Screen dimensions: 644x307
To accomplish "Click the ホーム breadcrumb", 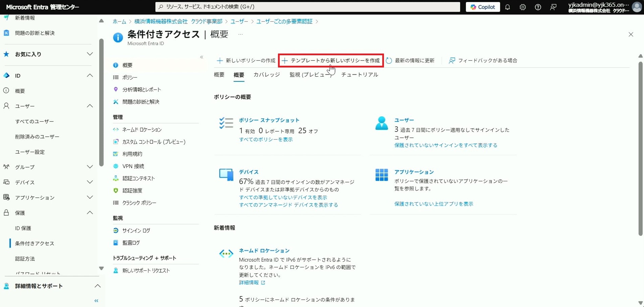I will click(119, 21).
